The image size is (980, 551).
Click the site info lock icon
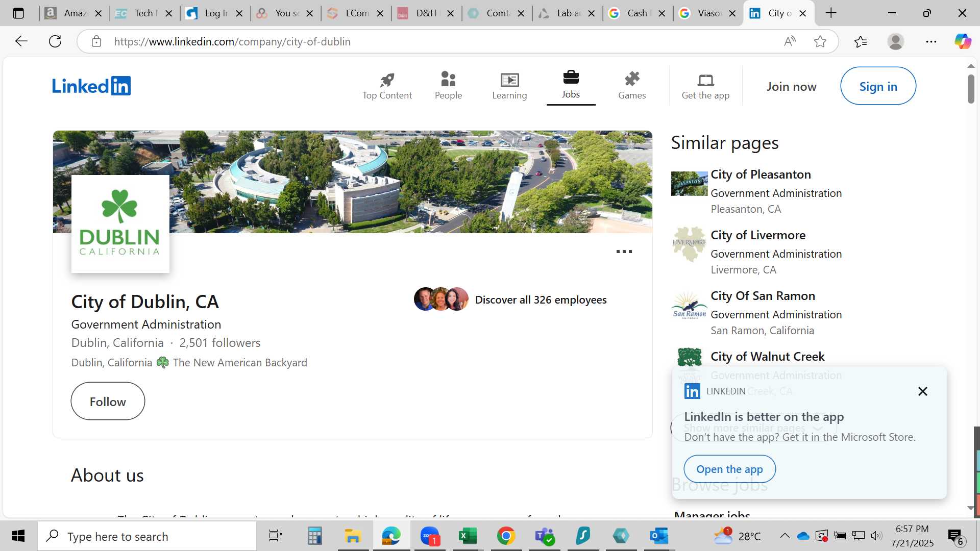(96, 41)
